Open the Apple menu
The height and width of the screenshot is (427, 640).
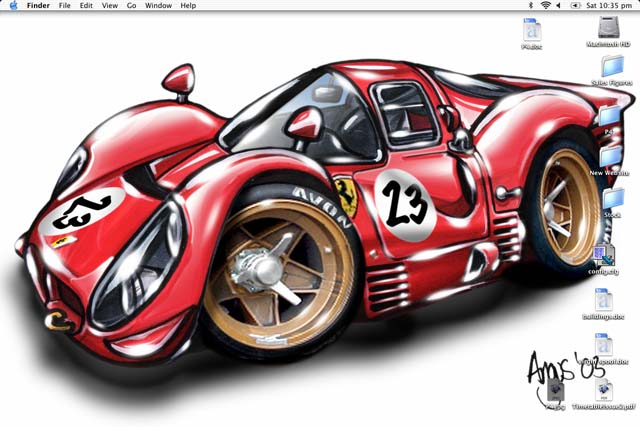13,5
